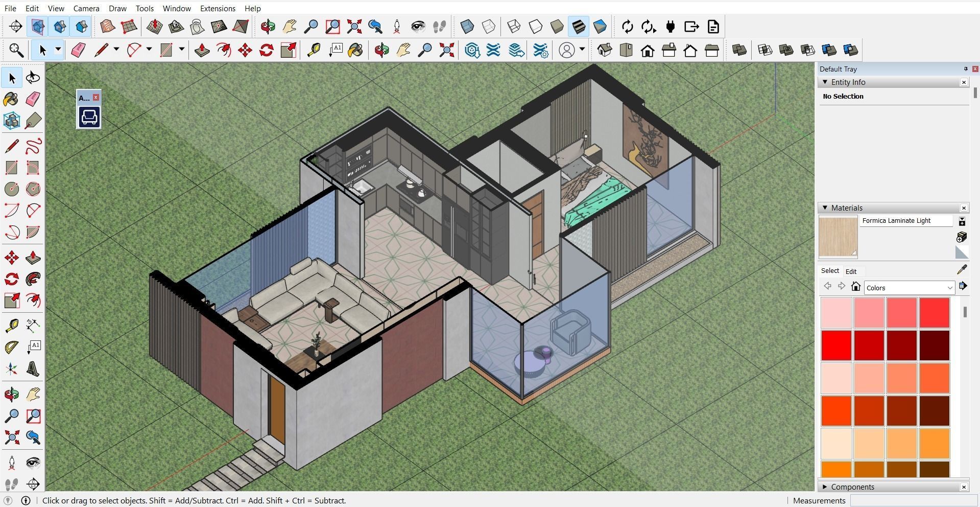The height and width of the screenshot is (507, 980).
Task: Select Sandbox From Scratch grid tool
Action: click(x=129, y=27)
